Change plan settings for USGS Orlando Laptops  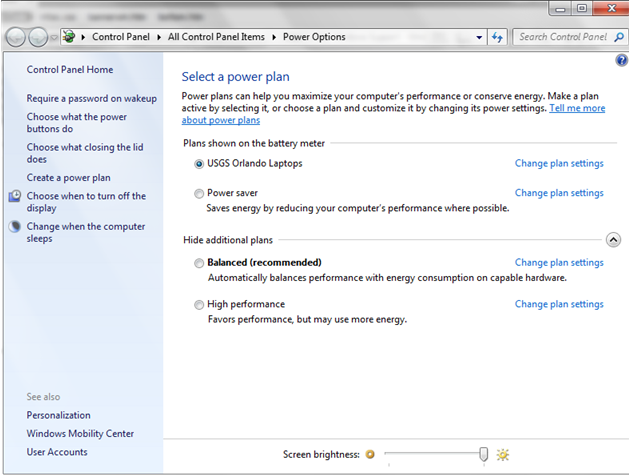559,163
